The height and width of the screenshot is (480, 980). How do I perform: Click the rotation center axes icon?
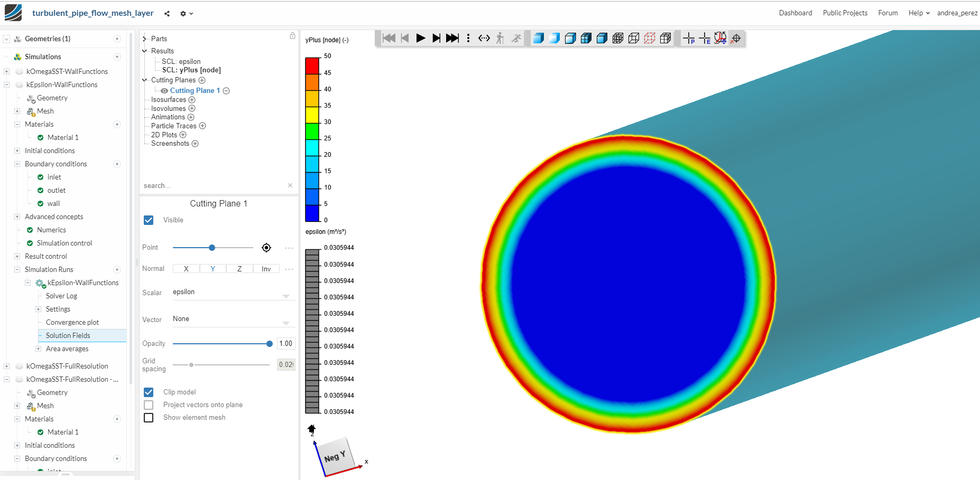tap(720, 38)
